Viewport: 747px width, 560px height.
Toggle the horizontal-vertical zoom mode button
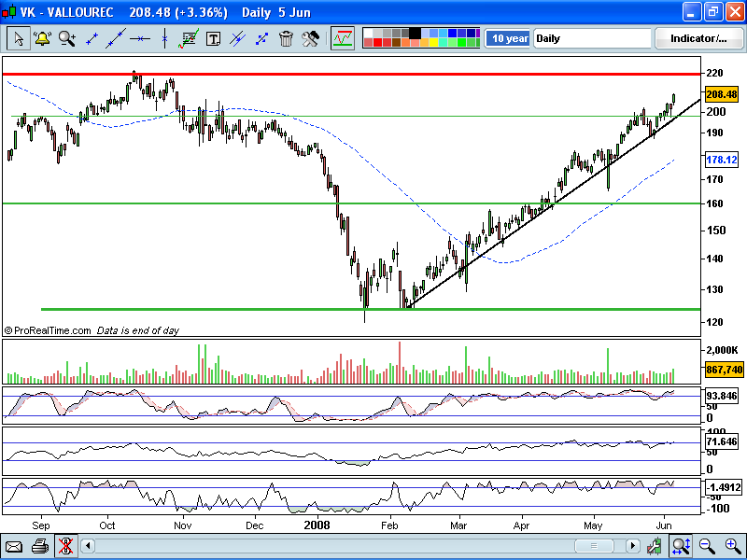[x=682, y=546]
